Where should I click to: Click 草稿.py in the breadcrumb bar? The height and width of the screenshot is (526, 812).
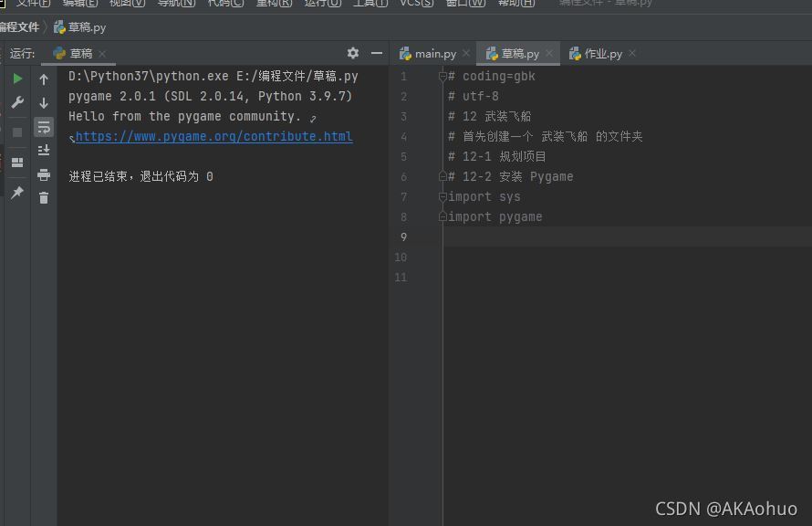[80, 27]
